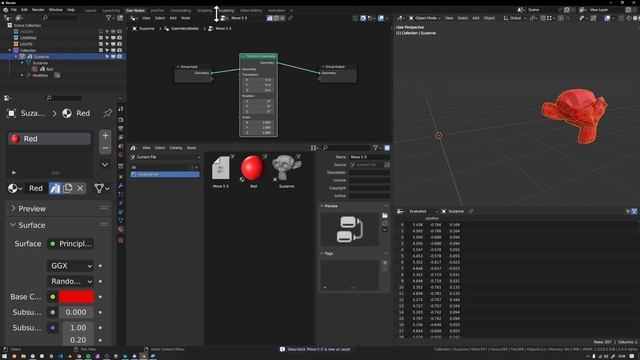Screen dimensions: 640x360
Task: Click yellow socket dot beside Base Color
Action: tap(53, 297)
